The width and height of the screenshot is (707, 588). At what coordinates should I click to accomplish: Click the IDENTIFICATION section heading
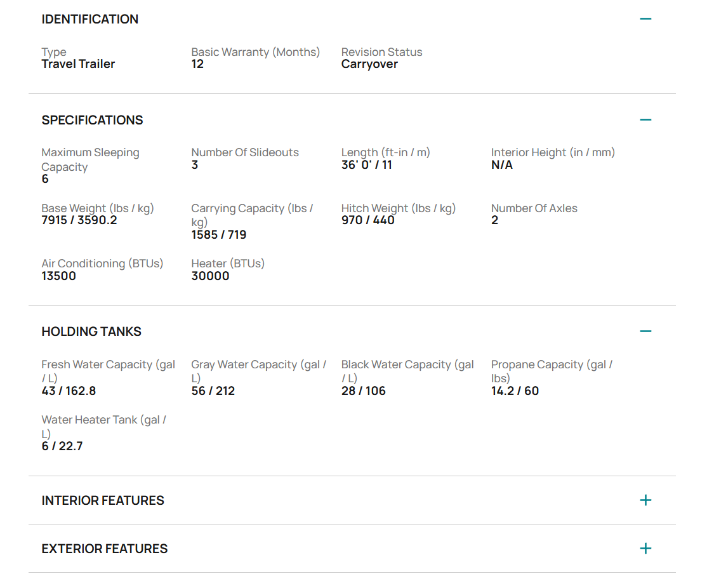(x=89, y=19)
